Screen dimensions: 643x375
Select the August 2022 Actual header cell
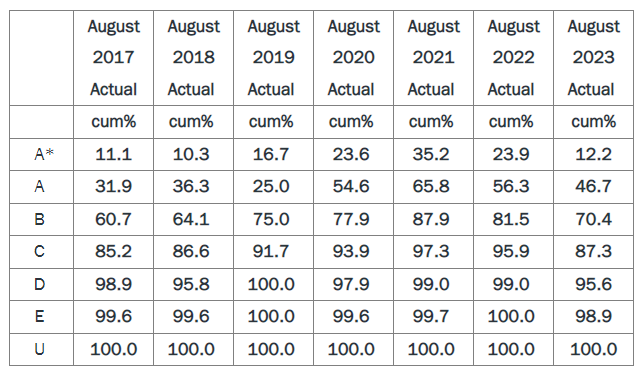[513, 58]
